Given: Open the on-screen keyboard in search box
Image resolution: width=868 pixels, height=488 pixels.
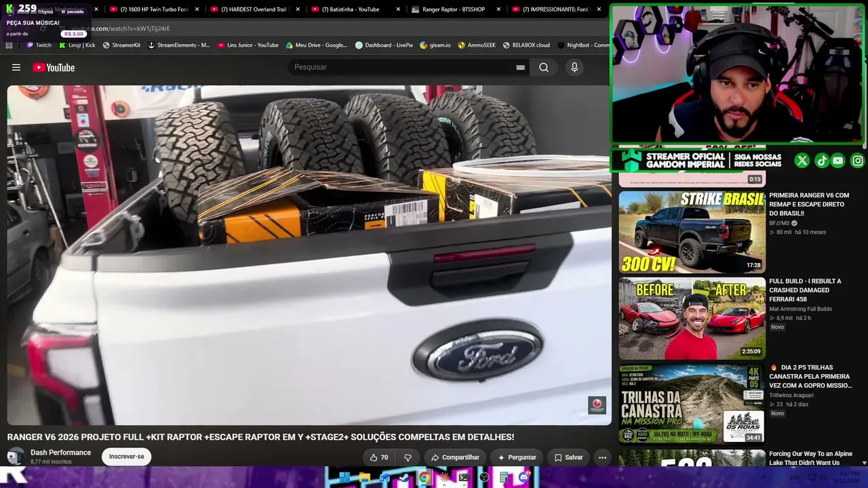Looking at the screenshot, I should (x=520, y=67).
